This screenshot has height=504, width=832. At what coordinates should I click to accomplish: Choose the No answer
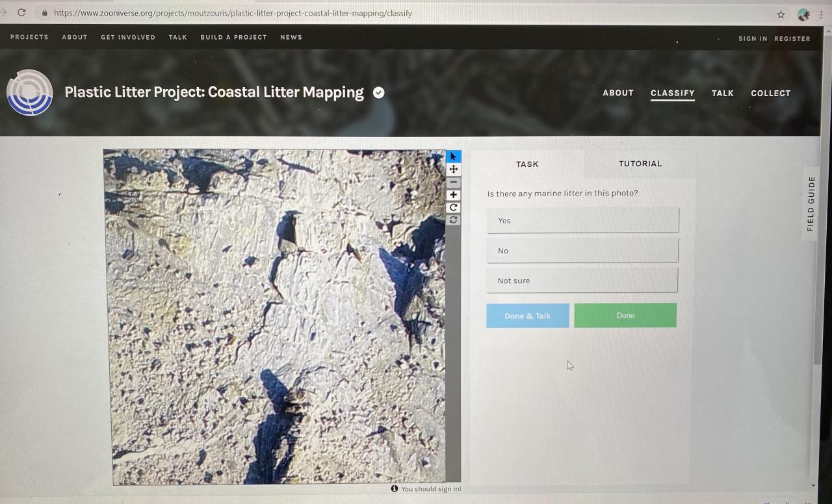tap(582, 251)
